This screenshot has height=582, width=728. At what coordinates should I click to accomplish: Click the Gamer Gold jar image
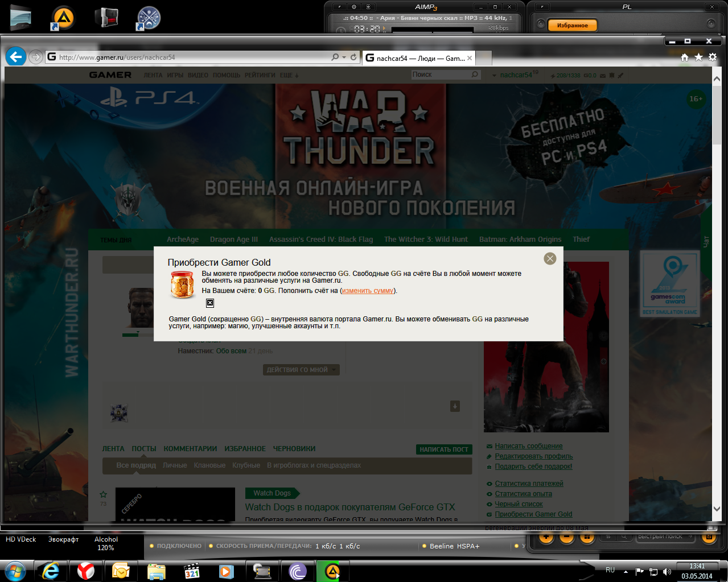[x=183, y=284]
